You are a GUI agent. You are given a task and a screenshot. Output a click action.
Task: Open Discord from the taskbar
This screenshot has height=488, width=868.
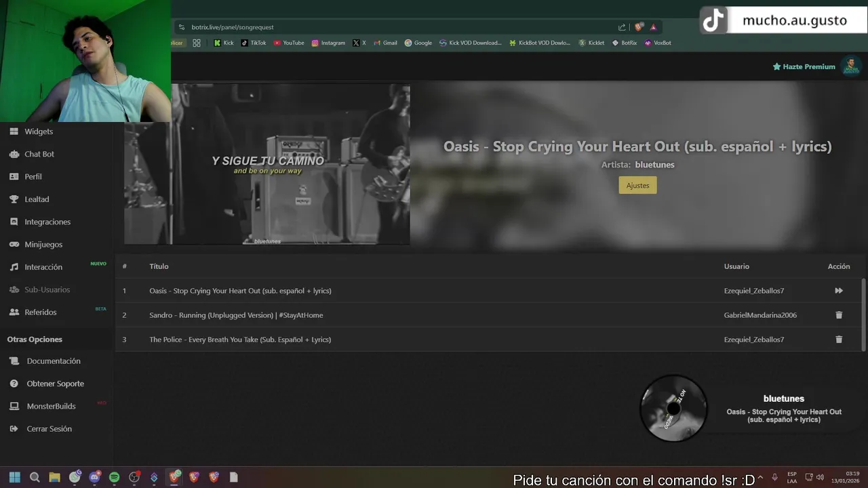94,477
